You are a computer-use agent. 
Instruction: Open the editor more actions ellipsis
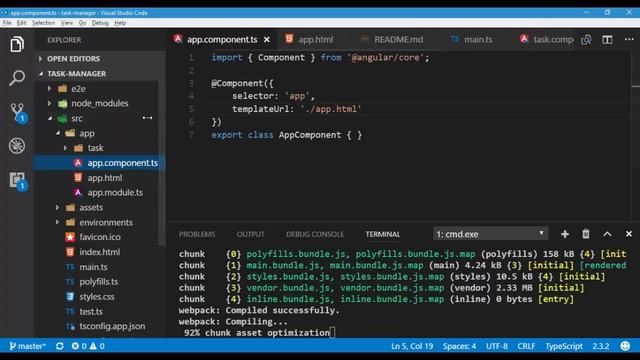tap(629, 39)
